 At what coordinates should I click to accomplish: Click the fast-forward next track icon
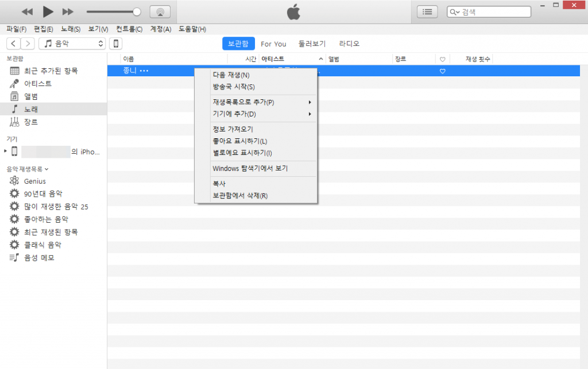pos(68,11)
